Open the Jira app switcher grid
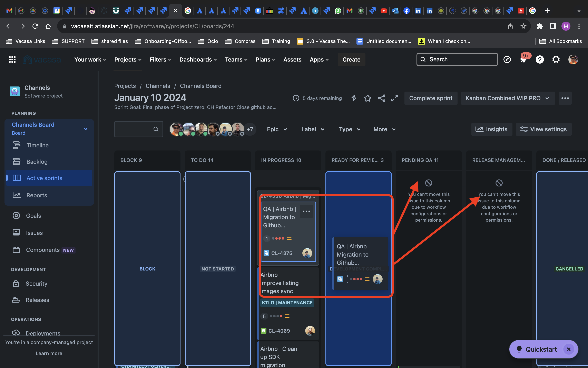This screenshot has width=588, height=368. [x=12, y=59]
